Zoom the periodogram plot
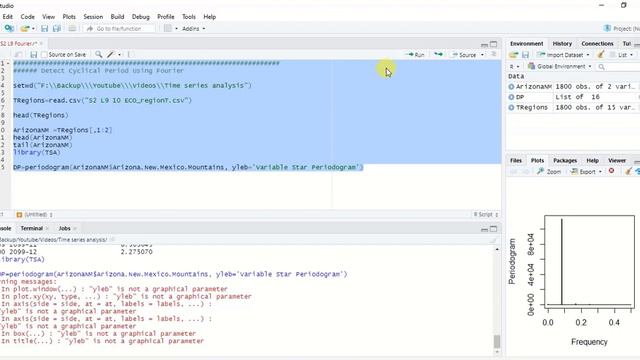The image size is (640, 360). 549,171
